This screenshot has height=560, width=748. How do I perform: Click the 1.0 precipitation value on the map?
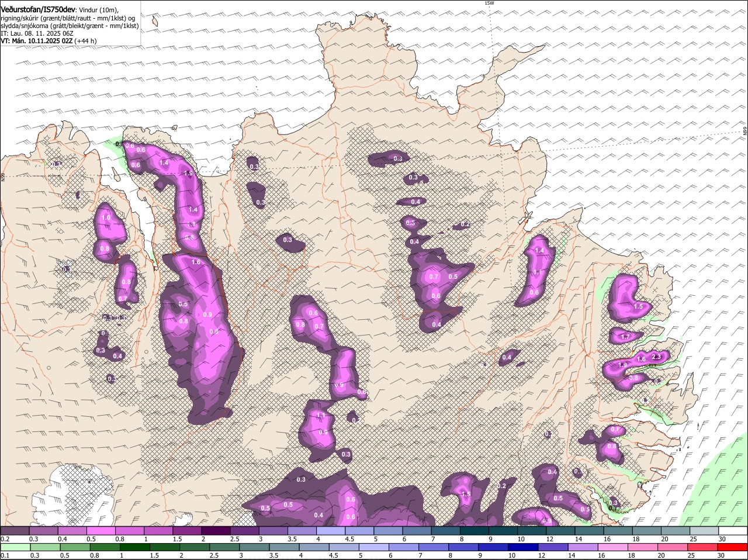[x=106, y=217]
